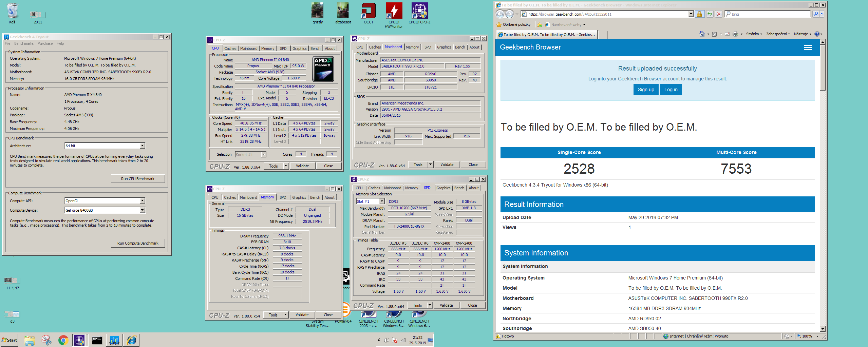This screenshot has height=347, width=868.
Task: Click the Bing search magnifier button
Action: tap(816, 14)
